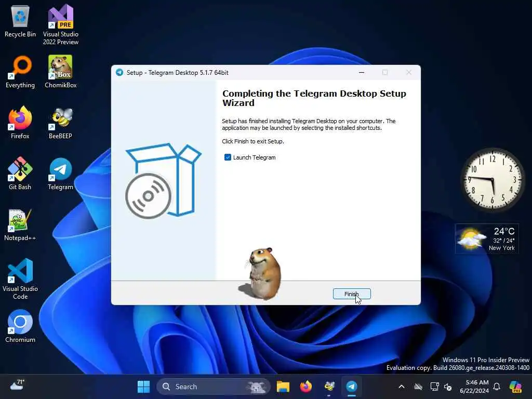532x399 pixels.
Task: Open the taskbar weather widget showing 71°
Action: click(x=17, y=385)
